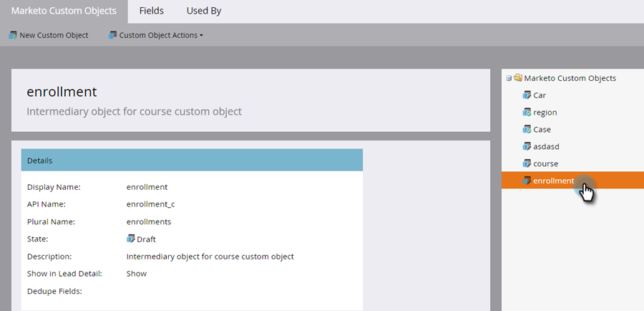Click the Draft state icon
The height and width of the screenshot is (311, 644).
point(131,239)
